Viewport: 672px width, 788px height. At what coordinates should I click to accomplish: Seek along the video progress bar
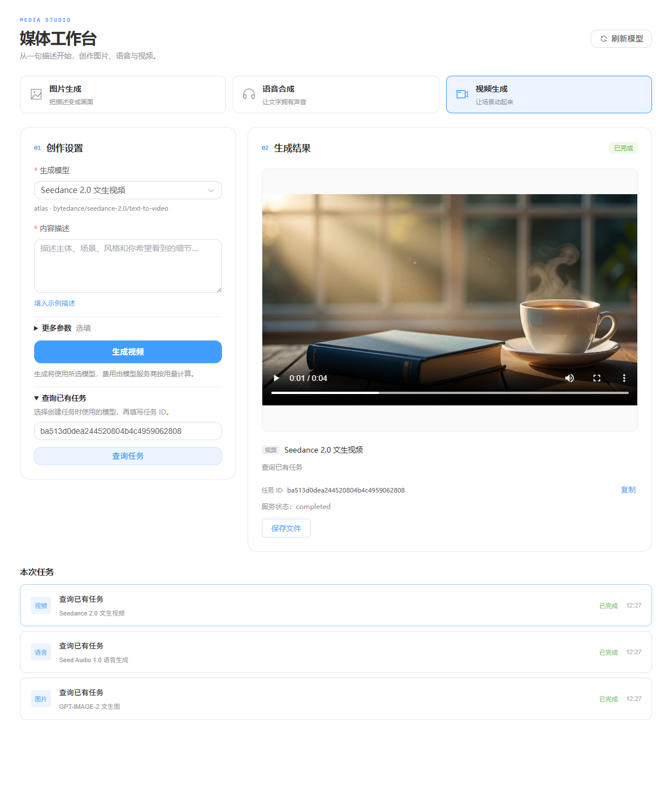pos(450,393)
